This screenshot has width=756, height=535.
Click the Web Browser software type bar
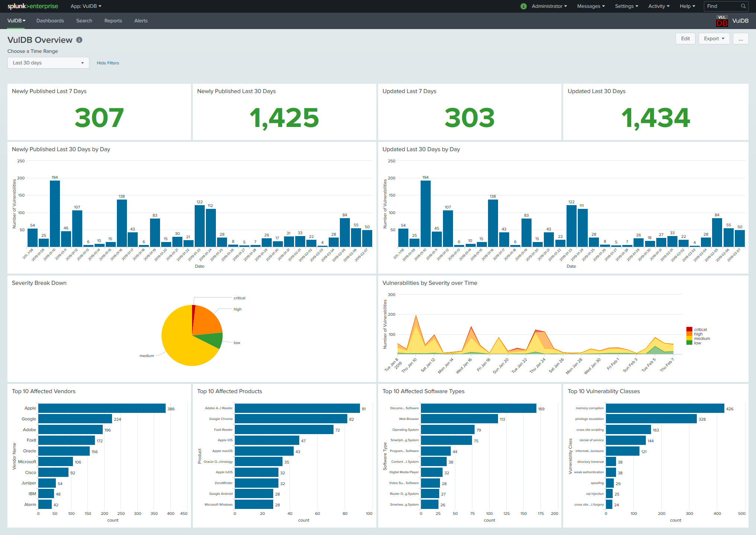[x=459, y=419]
